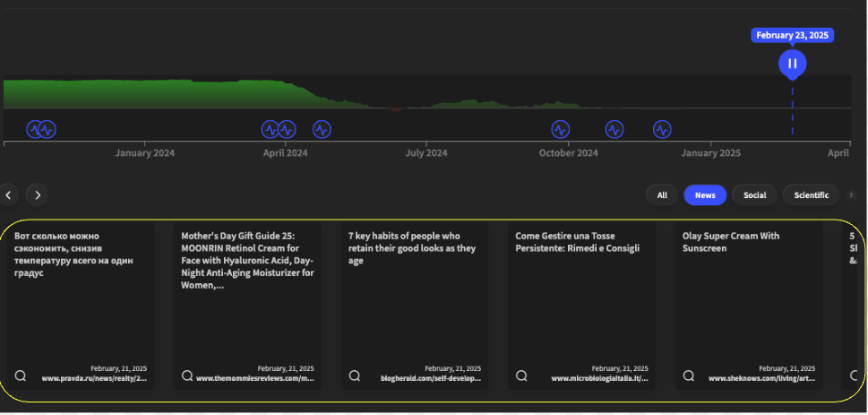This screenshot has height=415, width=868.
Task: Show All content types
Action: click(x=662, y=195)
